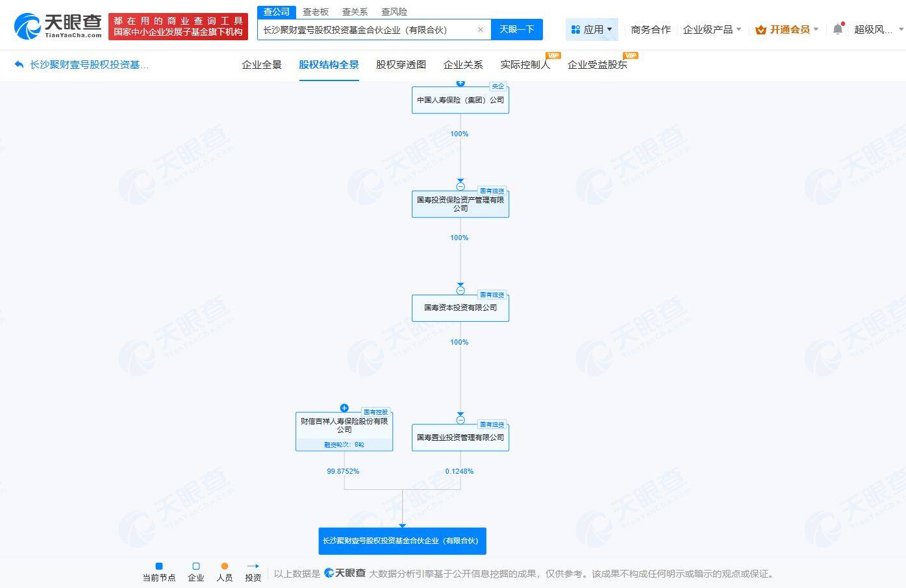906x588 pixels.
Task: Click the 央企 tag on 中国人寿
Action: pyautogui.click(x=497, y=86)
